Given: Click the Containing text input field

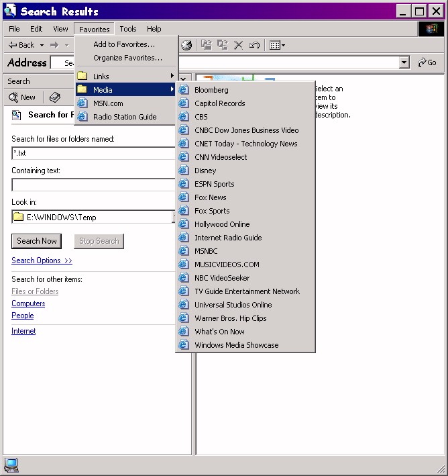Looking at the screenshot, I should 93,185.
